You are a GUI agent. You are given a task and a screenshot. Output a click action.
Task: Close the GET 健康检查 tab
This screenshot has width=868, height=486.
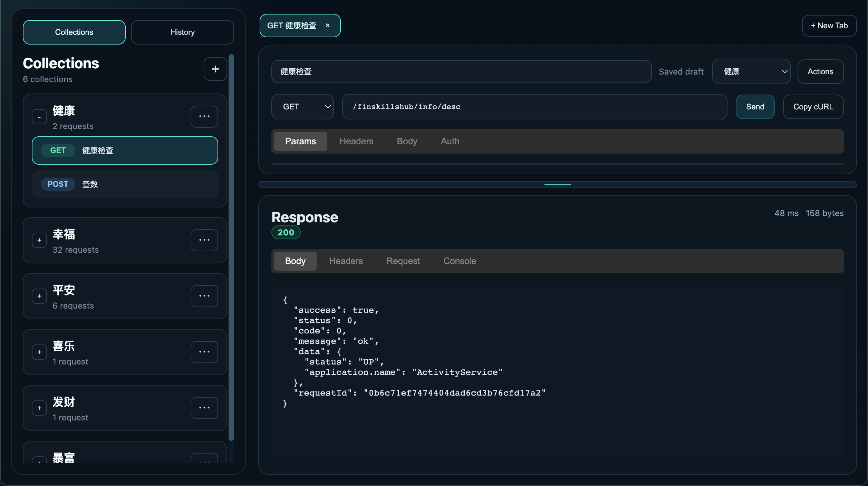[x=328, y=26]
